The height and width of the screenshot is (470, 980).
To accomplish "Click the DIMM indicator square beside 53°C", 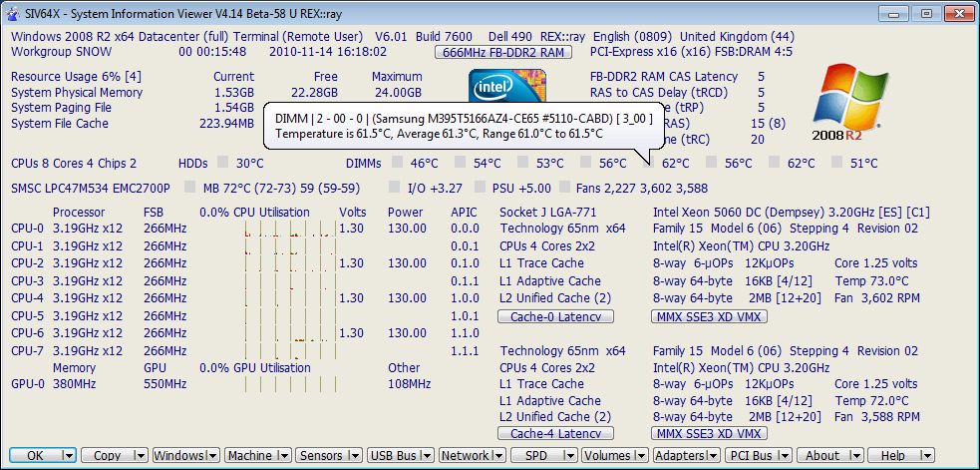I will coord(523,163).
